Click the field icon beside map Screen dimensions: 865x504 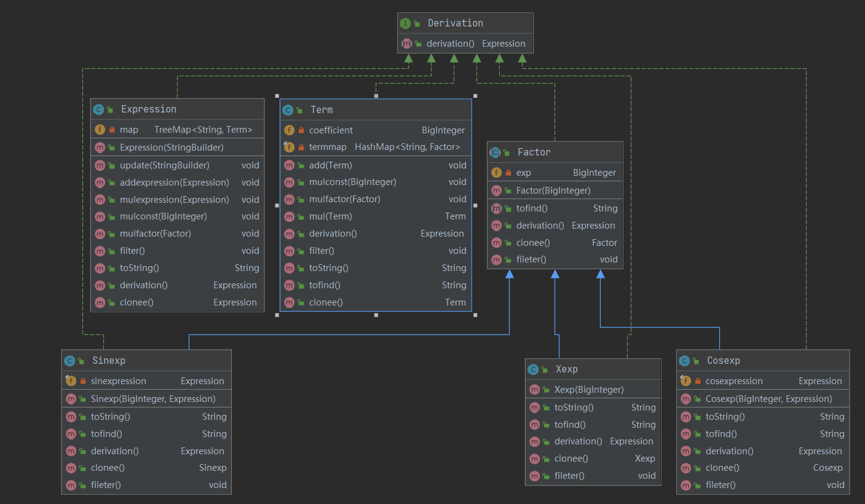click(x=100, y=130)
